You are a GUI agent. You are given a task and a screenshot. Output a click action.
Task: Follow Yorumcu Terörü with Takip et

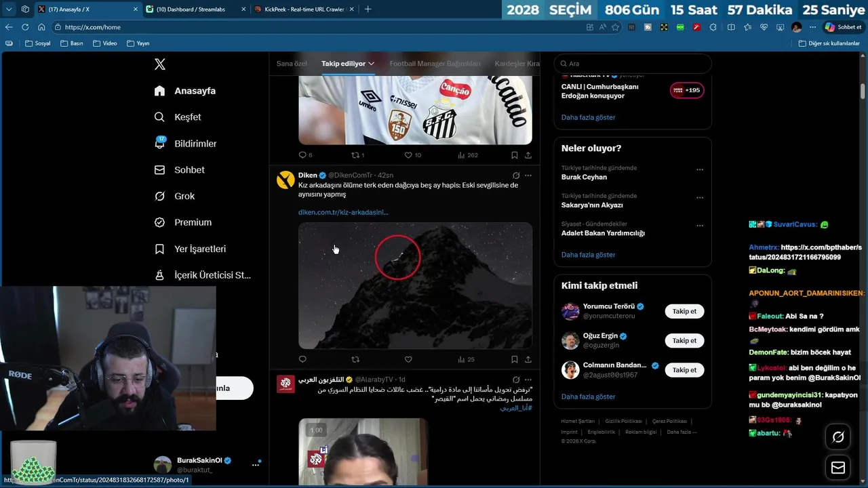click(x=684, y=312)
